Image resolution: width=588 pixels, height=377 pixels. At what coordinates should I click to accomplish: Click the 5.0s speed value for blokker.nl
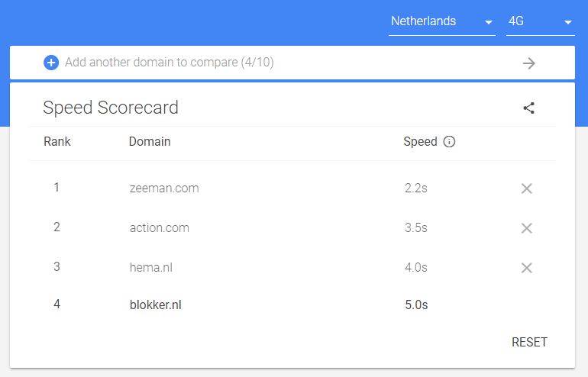pyautogui.click(x=416, y=305)
